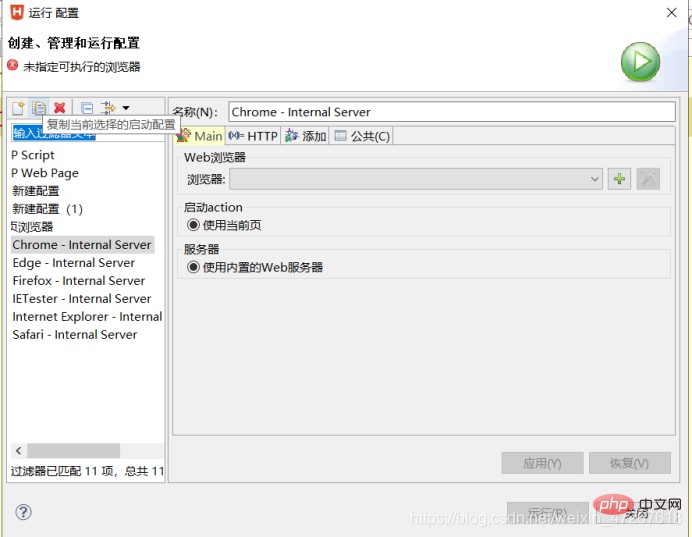Open the HTTP tab
This screenshot has width=692, height=537.
[x=253, y=136]
